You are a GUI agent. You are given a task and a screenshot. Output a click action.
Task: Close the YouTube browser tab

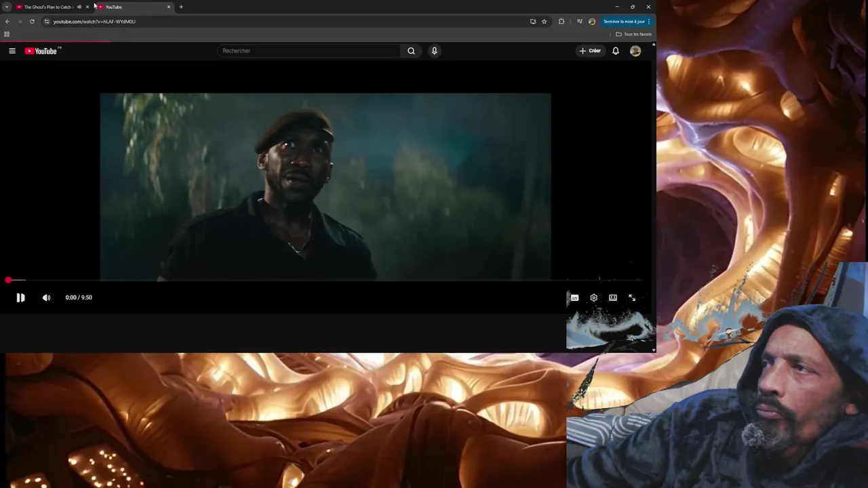coord(169,7)
